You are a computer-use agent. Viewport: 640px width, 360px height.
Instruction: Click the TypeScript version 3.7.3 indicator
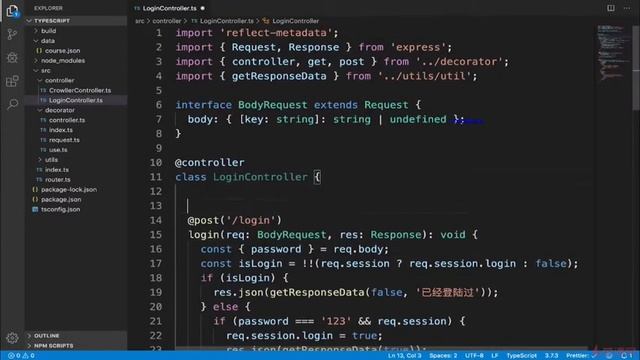(x=551, y=356)
